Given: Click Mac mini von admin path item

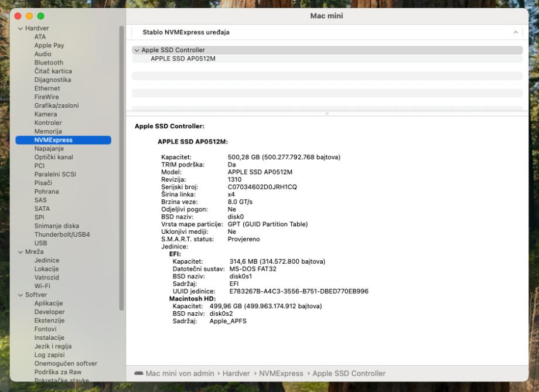Looking at the screenshot, I should pos(180,373).
